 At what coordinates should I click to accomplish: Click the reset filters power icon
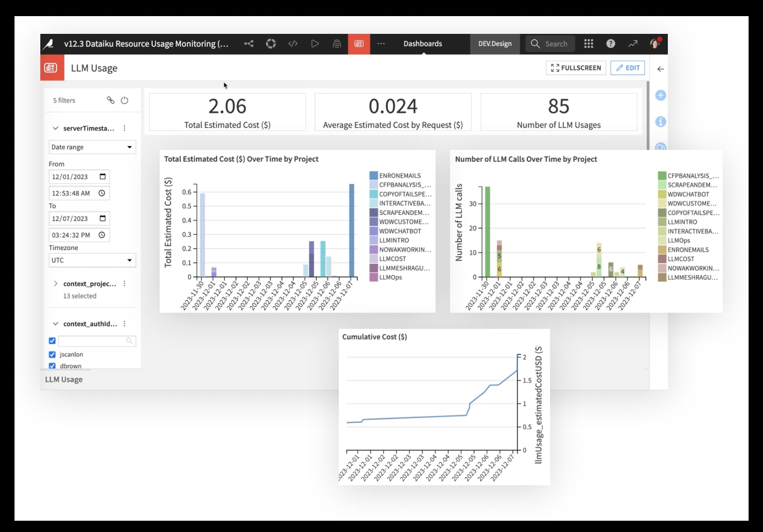click(124, 100)
